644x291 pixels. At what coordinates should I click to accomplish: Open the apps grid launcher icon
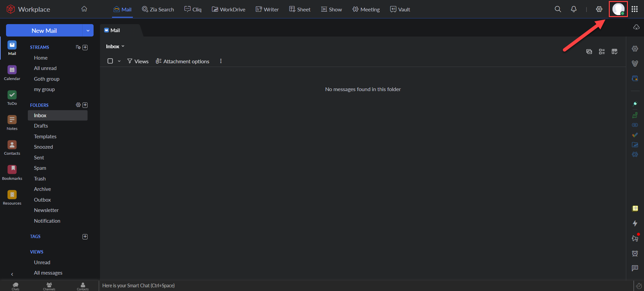(634, 9)
